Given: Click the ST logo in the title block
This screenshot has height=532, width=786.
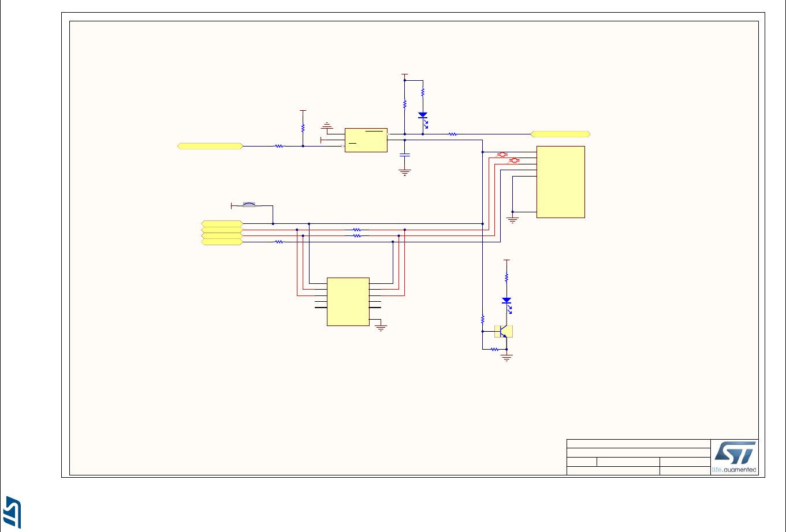Looking at the screenshot, I should click(x=734, y=456).
